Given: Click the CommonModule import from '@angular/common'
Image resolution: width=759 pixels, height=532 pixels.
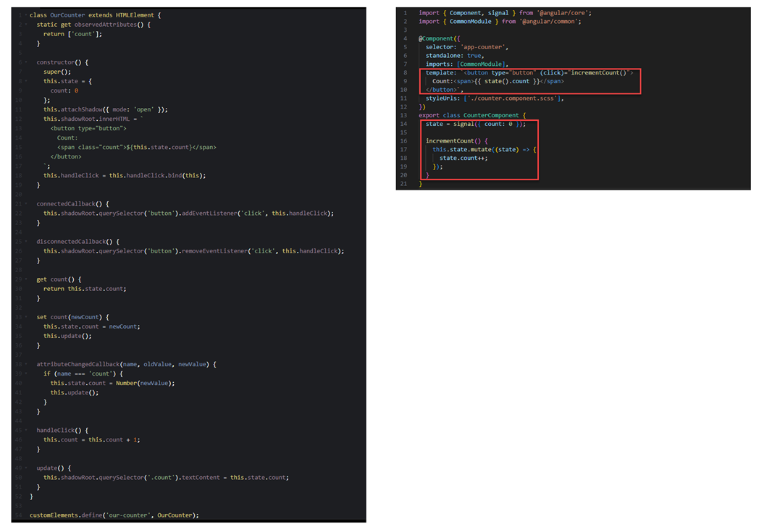Looking at the screenshot, I should [x=500, y=22].
